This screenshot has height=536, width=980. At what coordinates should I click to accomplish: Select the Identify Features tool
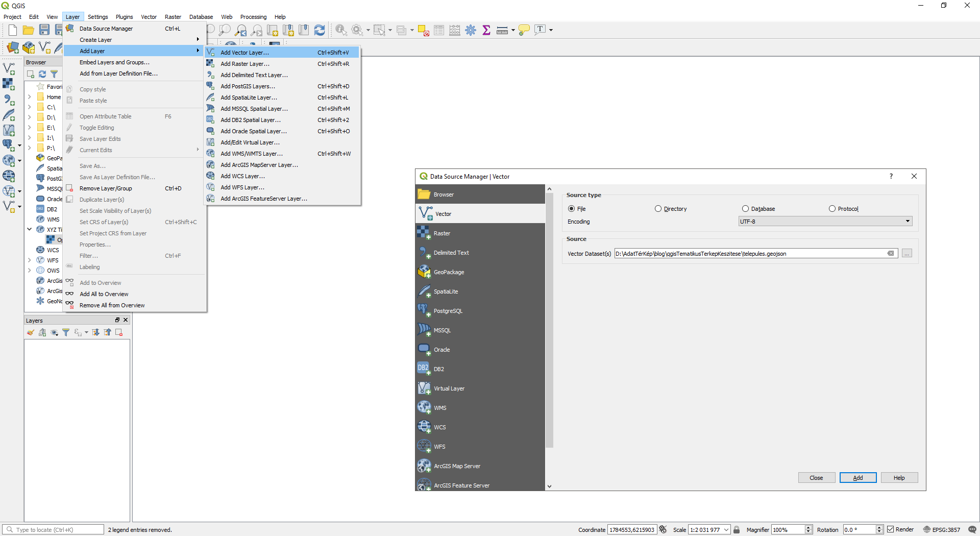tap(341, 30)
